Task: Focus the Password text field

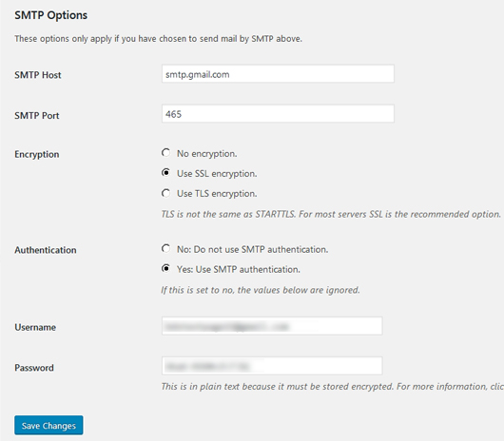Action: (272, 366)
